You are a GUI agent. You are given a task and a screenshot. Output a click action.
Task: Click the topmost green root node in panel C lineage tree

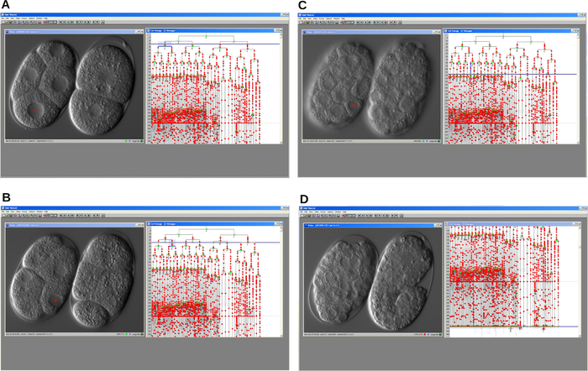503,36
